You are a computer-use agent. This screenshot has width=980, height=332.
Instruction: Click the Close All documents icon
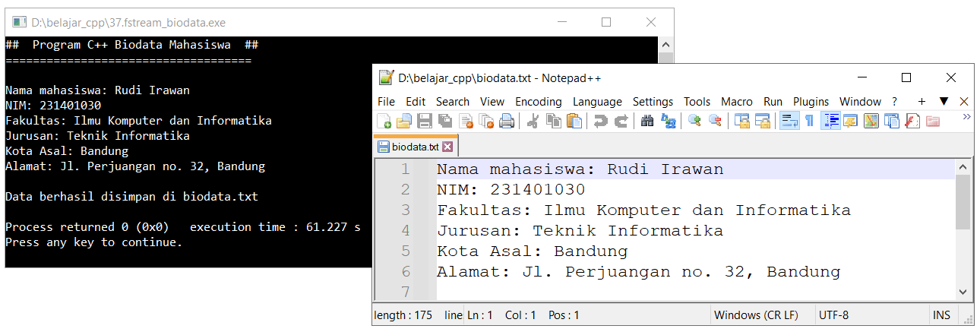pyautogui.click(x=486, y=121)
